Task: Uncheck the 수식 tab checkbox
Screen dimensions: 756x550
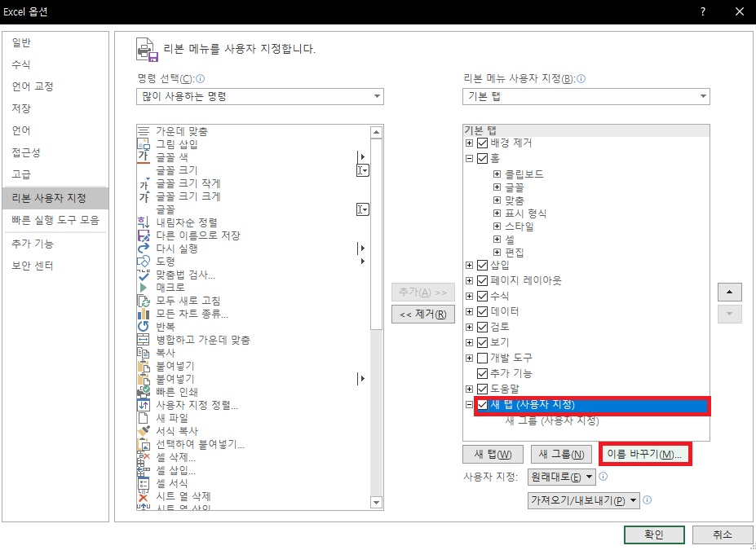Action: point(482,297)
